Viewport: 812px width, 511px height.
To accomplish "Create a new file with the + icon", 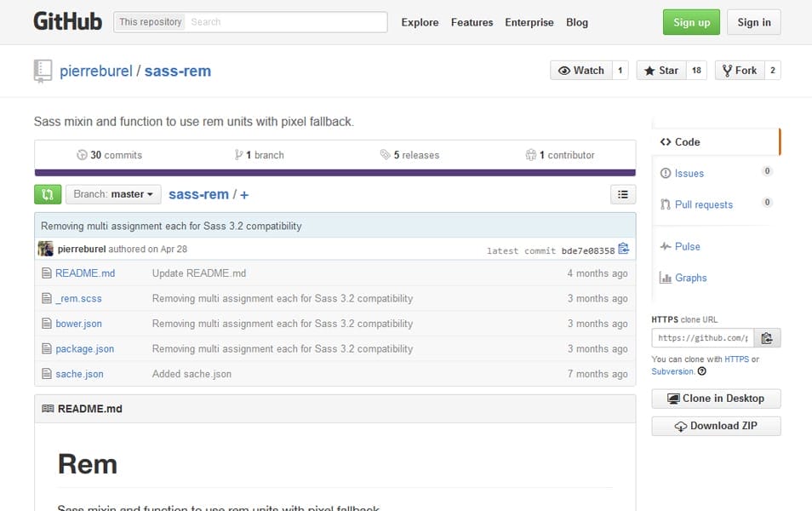I will pyautogui.click(x=244, y=194).
